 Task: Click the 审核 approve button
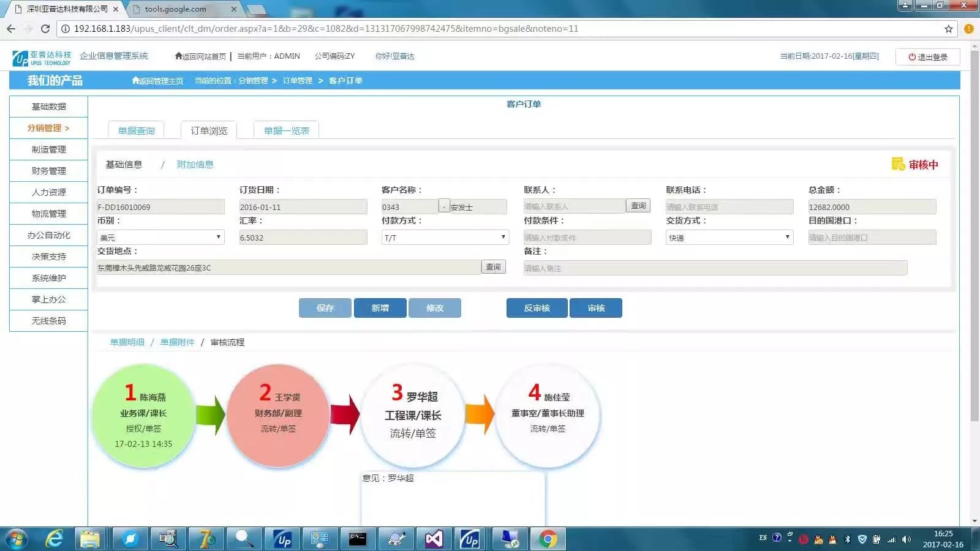point(595,308)
